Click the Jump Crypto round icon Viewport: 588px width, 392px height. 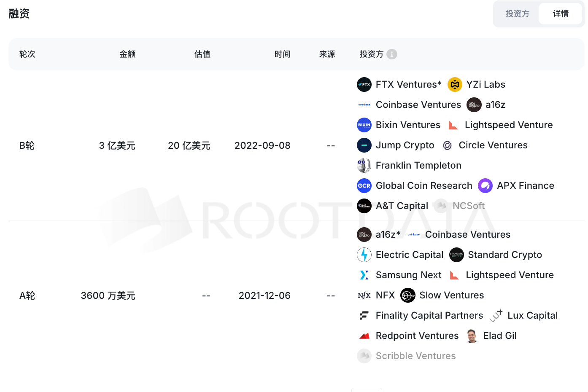pyautogui.click(x=364, y=145)
